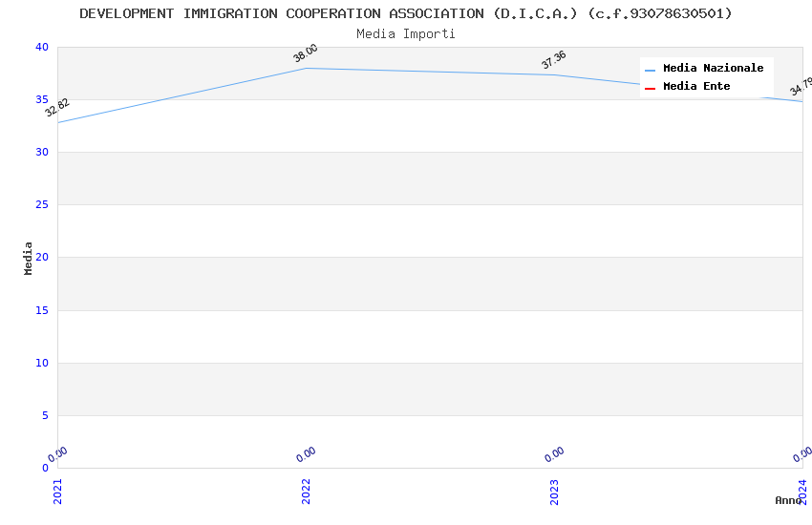812x525 pixels.
Task: Click the 38.00 data point label
Action: pyautogui.click(x=306, y=53)
